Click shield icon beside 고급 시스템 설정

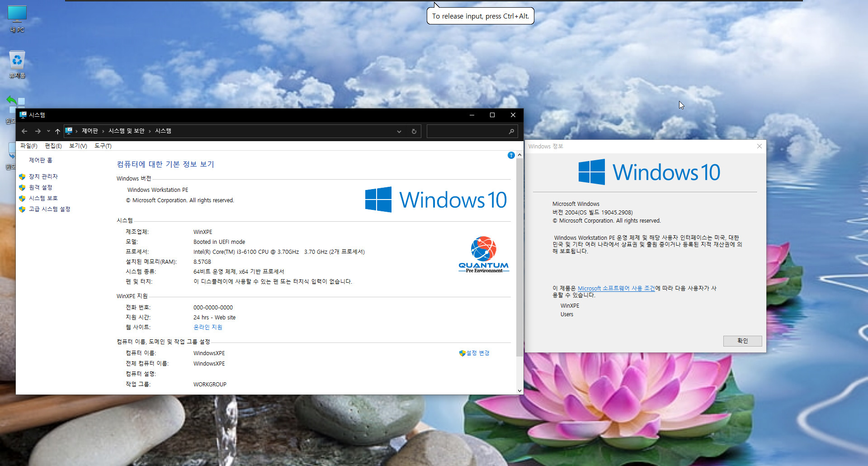coord(22,209)
